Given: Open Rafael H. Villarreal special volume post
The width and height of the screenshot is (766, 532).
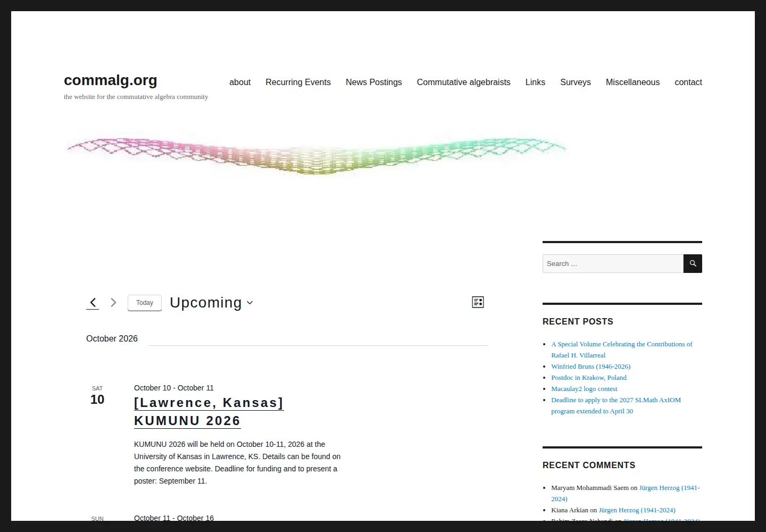Looking at the screenshot, I should [622, 350].
